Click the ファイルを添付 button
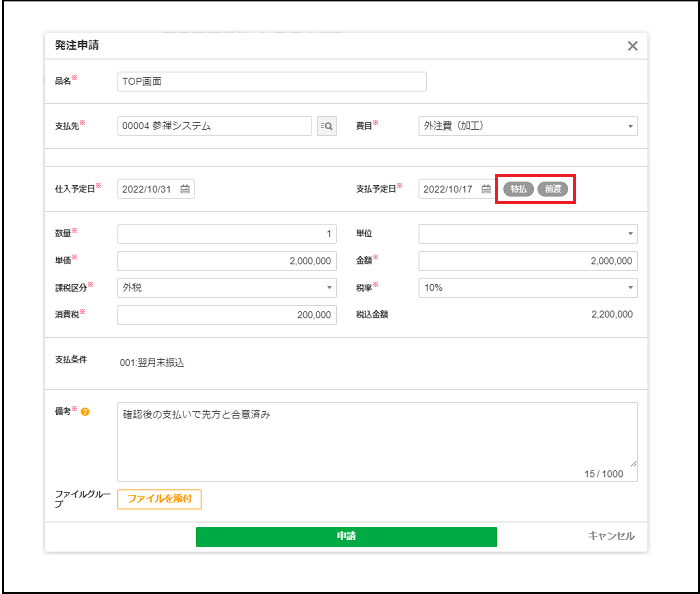700x594 pixels. pos(159,499)
